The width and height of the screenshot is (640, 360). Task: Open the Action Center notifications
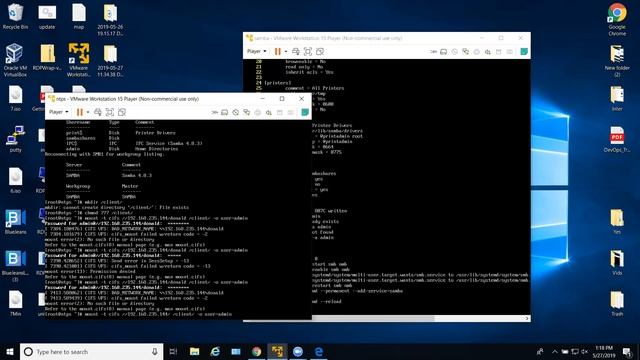point(627,351)
